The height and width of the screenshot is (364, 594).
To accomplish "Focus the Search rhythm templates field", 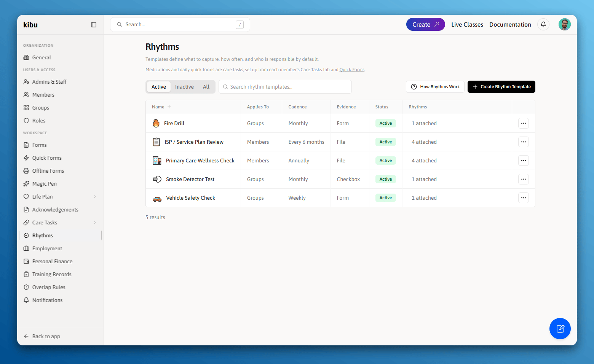I will (x=285, y=87).
